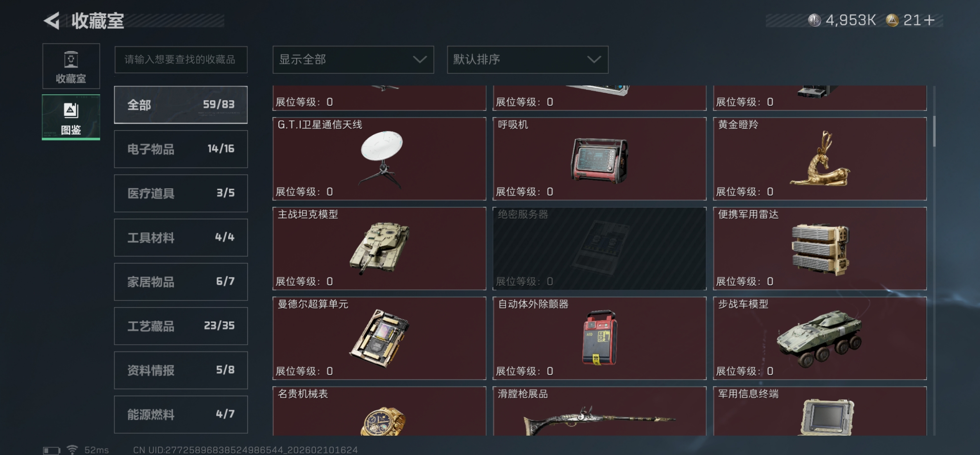This screenshot has height=455, width=980.
Task: Tap the battery status icon
Action: 52,450
